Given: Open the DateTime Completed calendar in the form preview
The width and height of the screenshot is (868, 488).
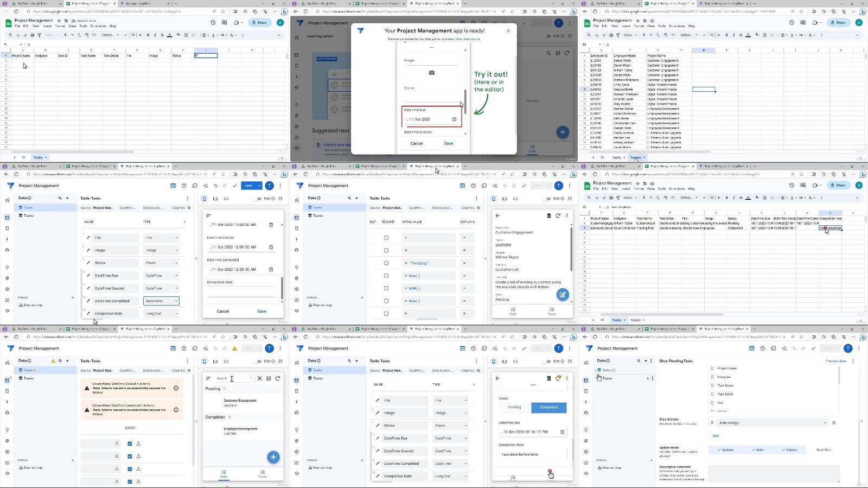Looking at the screenshot, I should pos(271,269).
